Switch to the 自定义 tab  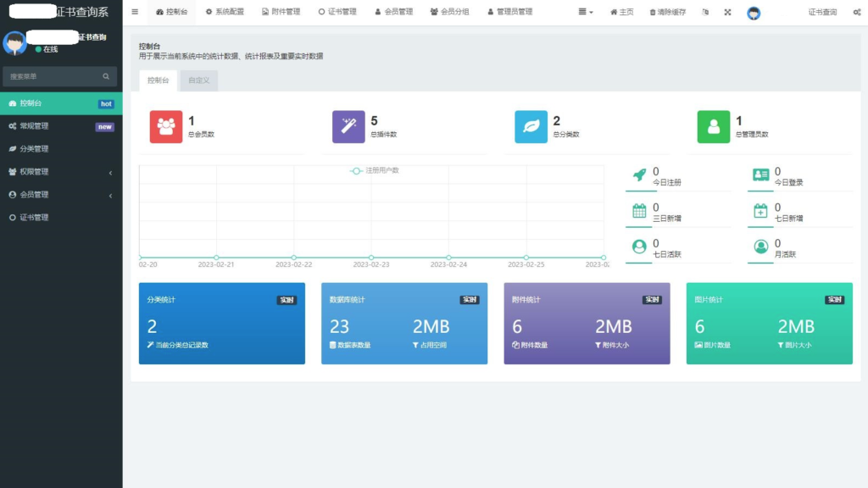pyautogui.click(x=198, y=80)
